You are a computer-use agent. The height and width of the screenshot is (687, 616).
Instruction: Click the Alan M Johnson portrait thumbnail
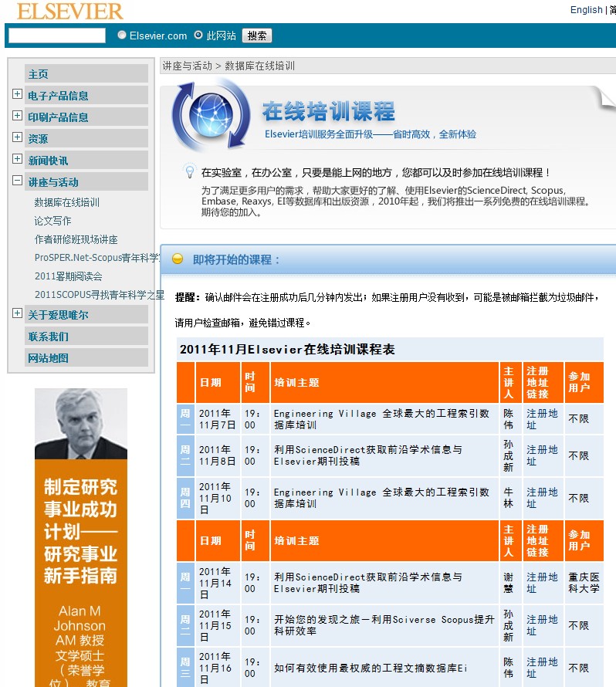[81, 424]
